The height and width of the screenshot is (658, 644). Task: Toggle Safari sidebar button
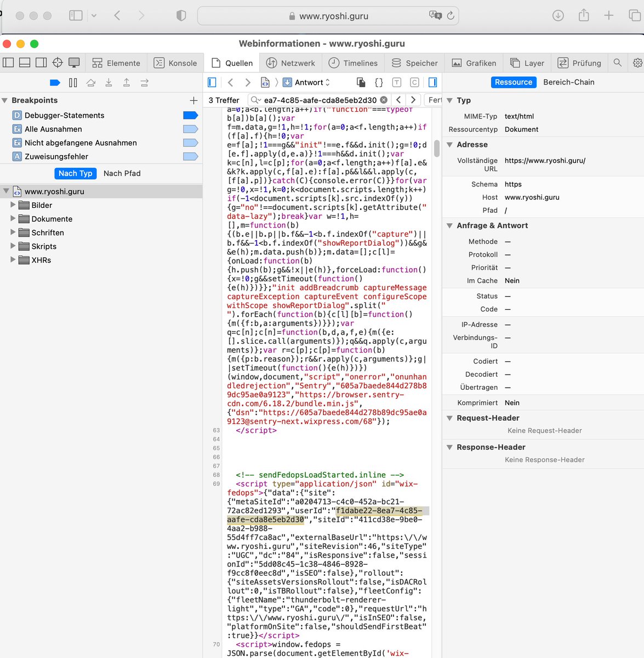tap(76, 16)
